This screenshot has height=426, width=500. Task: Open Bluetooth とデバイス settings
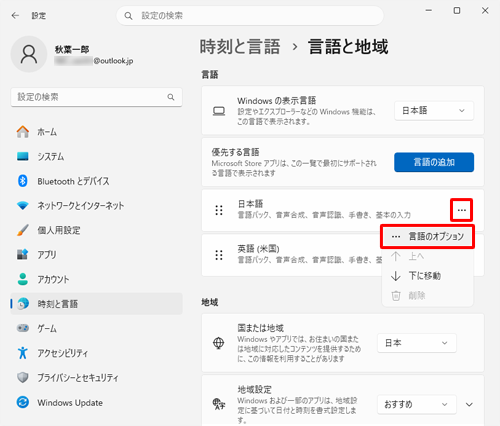click(x=96, y=181)
